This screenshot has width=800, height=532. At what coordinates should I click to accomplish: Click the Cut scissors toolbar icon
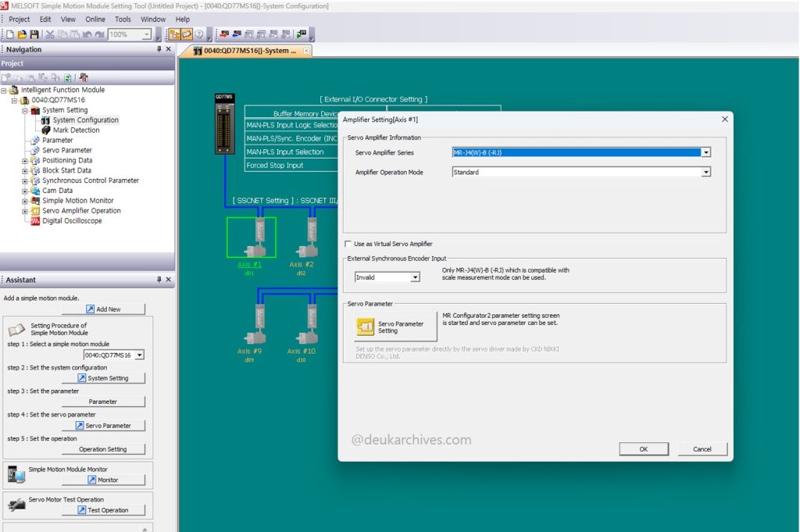click(x=50, y=34)
